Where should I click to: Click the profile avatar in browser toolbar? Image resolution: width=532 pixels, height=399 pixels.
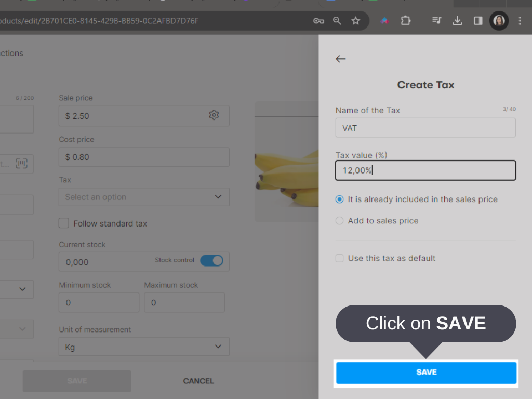499,21
